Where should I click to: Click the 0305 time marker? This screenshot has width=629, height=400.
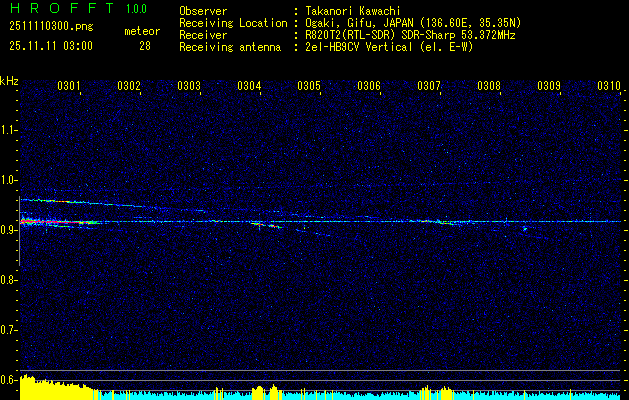[309, 87]
